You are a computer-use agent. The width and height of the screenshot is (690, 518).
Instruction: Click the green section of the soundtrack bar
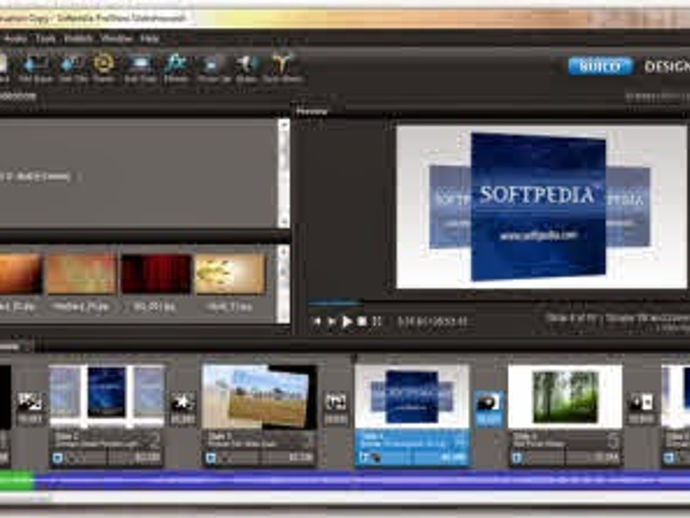(x=17, y=480)
